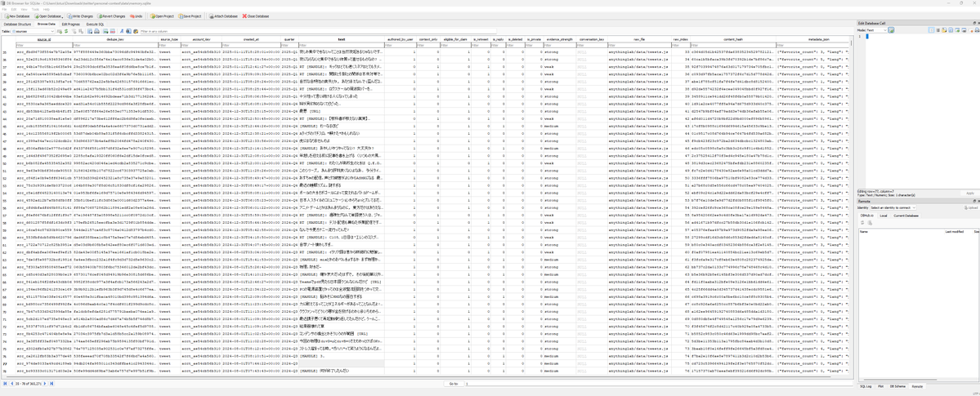Click the print cell icon in Edit Database Cell
The height and width of the screenshot is (396, 980).
pyautogui.click(x=977, y=30)
